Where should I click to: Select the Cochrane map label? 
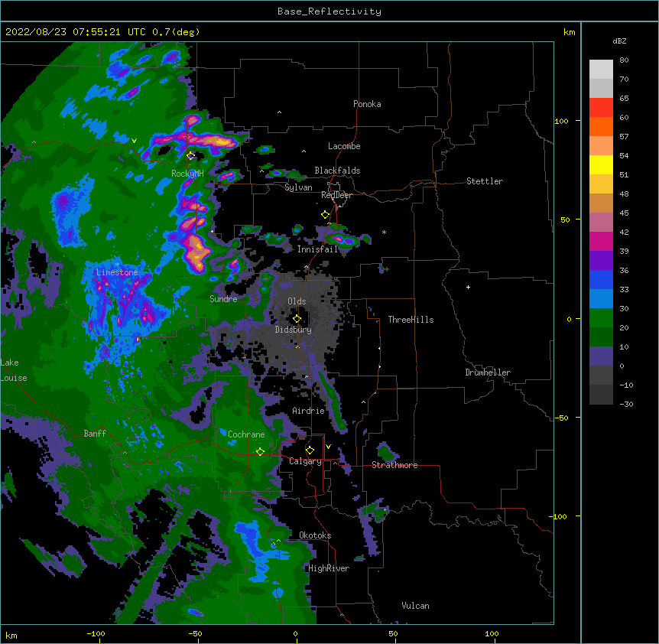point(246,434)
